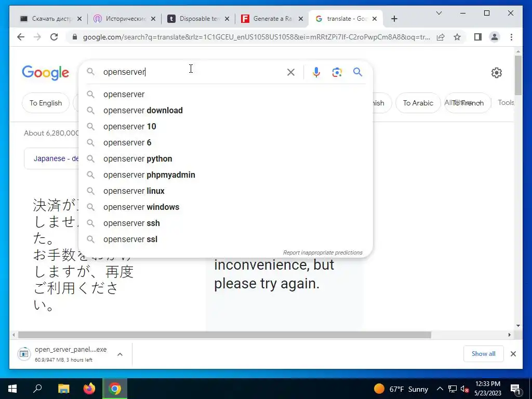Screen dimensions: 532x399
Task: Click Show all downloads
Action: pyautogui.click(x=484, y=353)
